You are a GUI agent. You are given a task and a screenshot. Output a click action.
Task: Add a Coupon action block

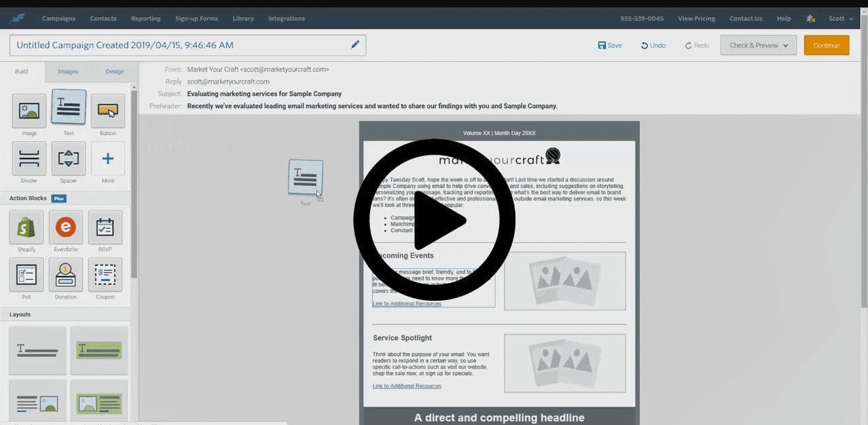[105, 274]
